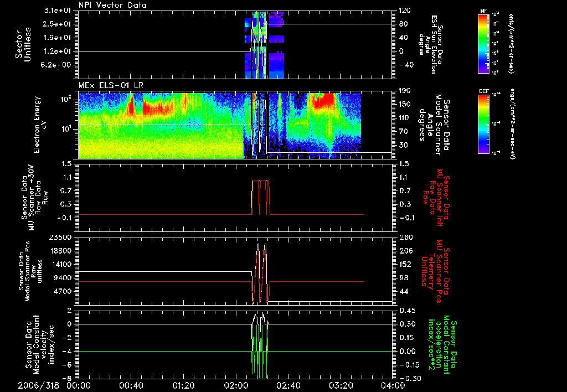Click the DEF color bar legend

(x=483, y=124)
